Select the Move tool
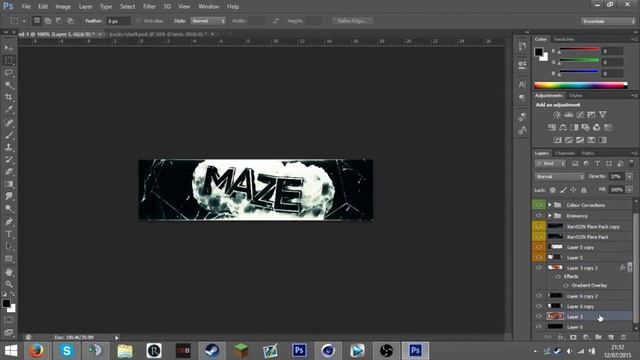Viewport: 640px width, 360px height. point(9,48)
